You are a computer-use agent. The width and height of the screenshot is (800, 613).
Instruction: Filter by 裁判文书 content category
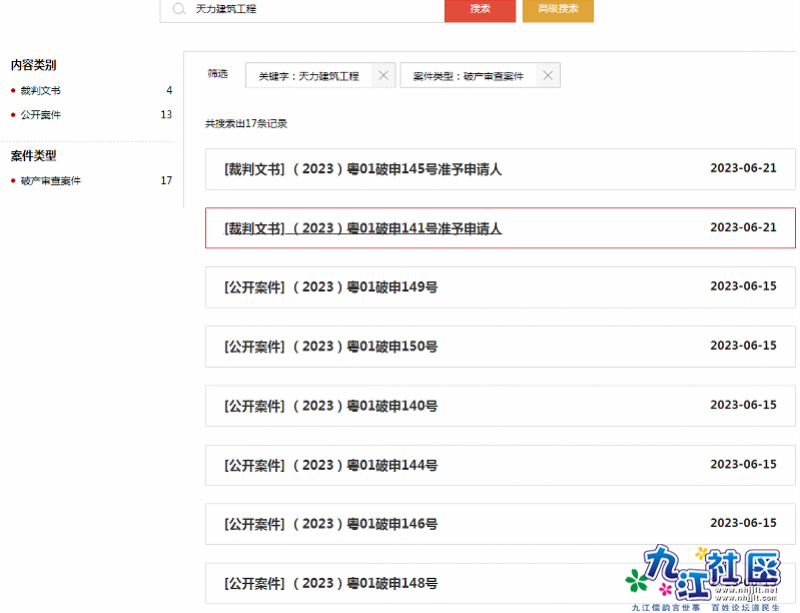[x=40, y=91]
